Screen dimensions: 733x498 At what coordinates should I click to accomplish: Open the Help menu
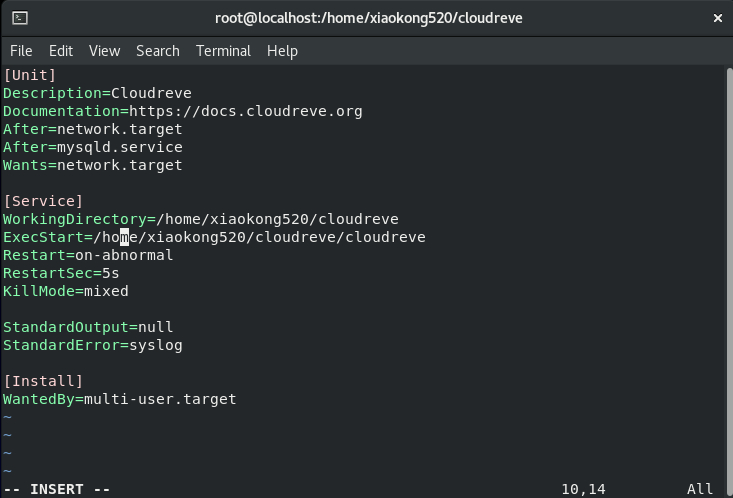pyautogui.click(x=282, y=50)
